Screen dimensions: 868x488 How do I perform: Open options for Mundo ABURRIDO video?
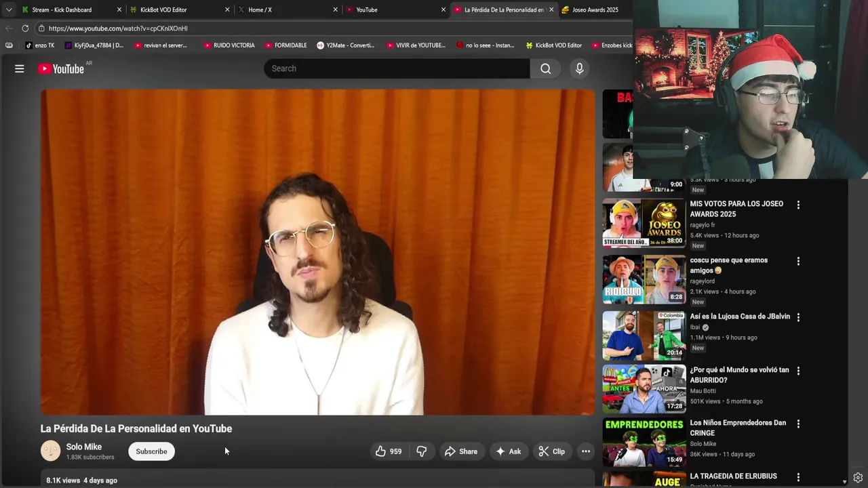point(798,371)
